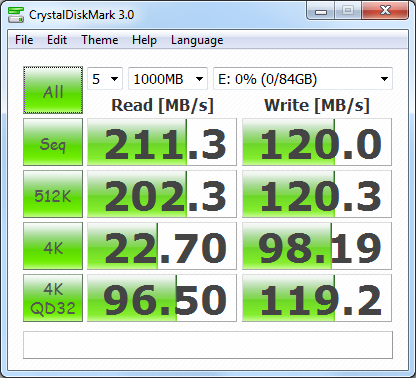Start the 512K test
The width and height of the screenshot is (416, 378).
click(53, 194)
